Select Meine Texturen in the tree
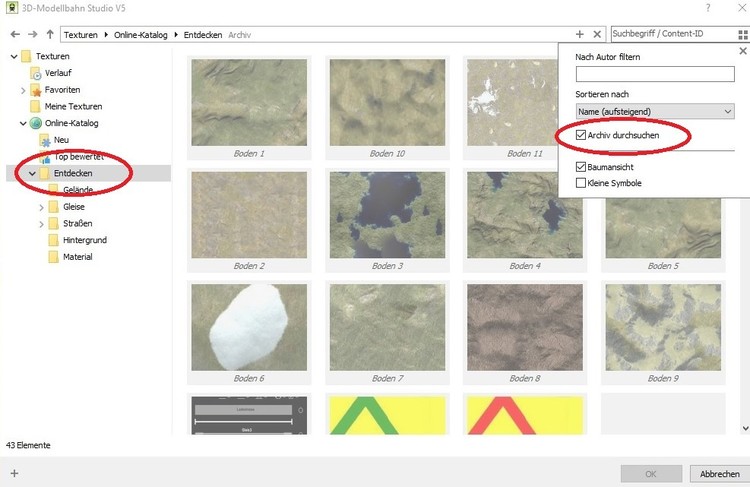Screen dimensions: 750x487 pyautogui.click(x=73, y=106)
